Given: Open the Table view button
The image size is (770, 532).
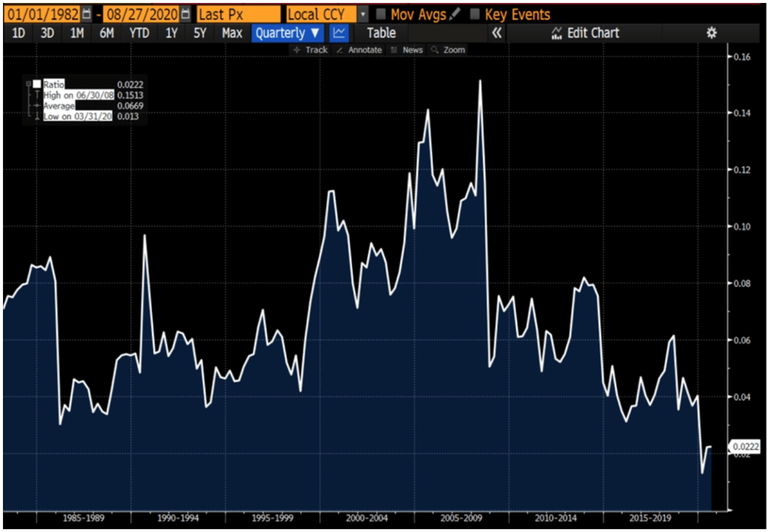Looking at the screenshot, I should point(381,33).
